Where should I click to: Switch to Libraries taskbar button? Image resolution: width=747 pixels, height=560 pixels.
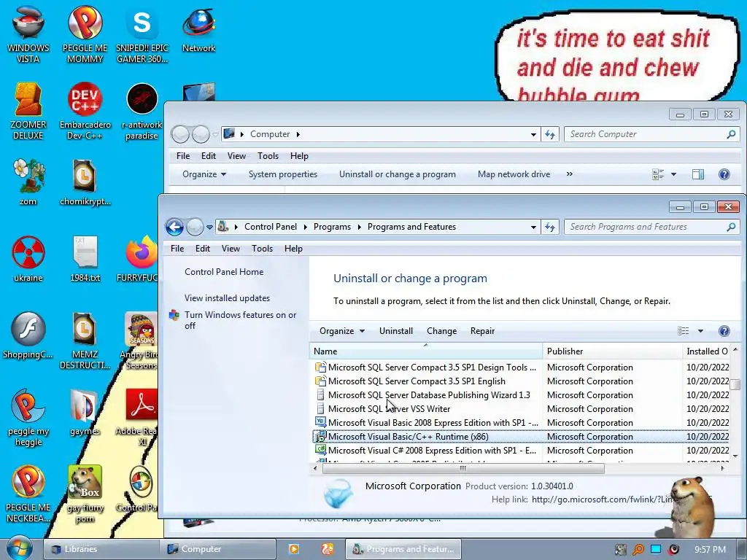tap(101, 549)
